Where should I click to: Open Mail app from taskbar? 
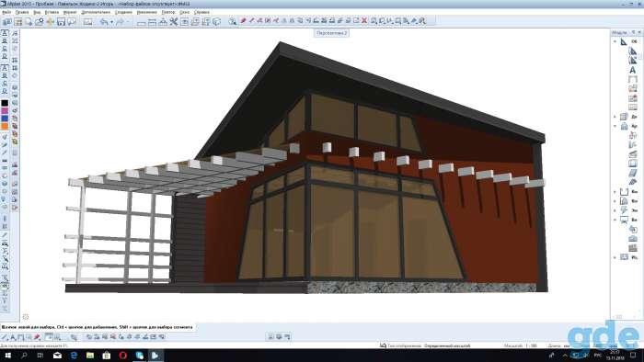click(57, 355)
